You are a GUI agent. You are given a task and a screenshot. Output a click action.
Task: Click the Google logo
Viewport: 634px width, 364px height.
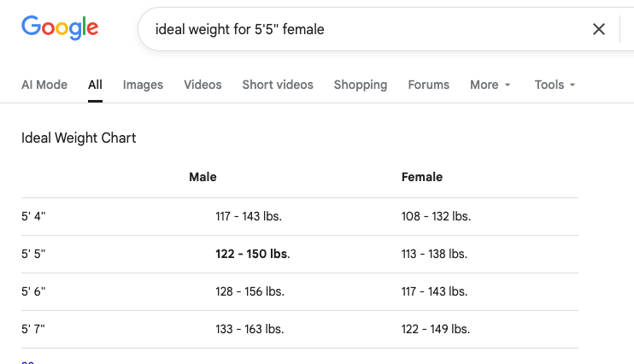pos(60,28)
